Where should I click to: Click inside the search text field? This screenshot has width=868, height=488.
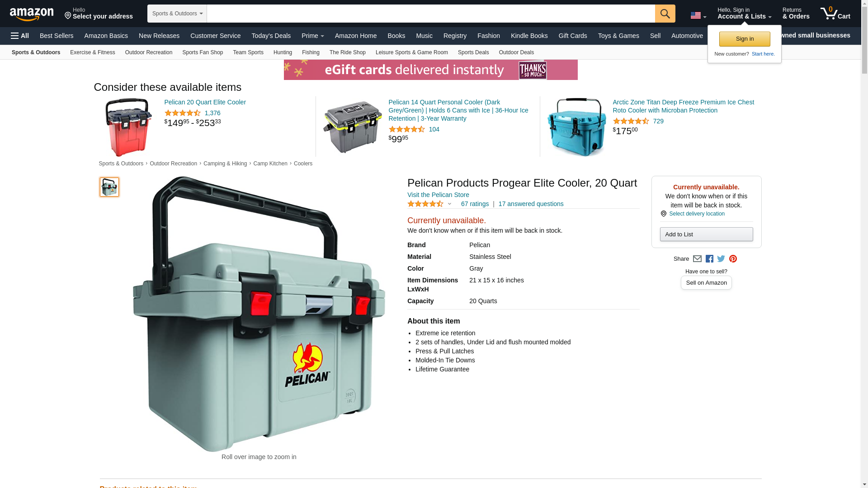[431, 14]
